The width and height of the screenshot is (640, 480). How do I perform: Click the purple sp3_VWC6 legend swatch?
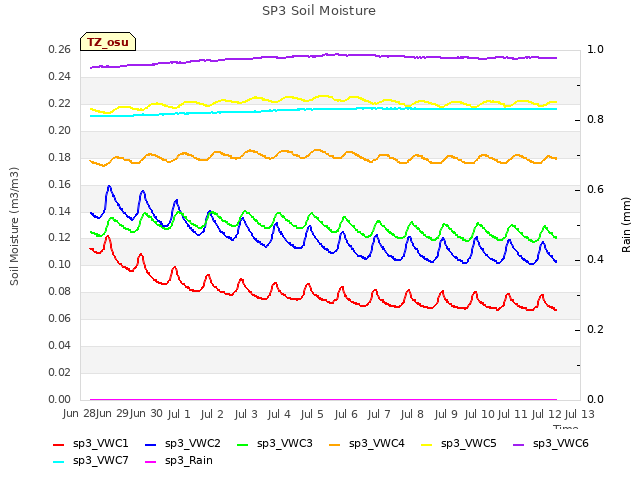click(x=519, y=445)
